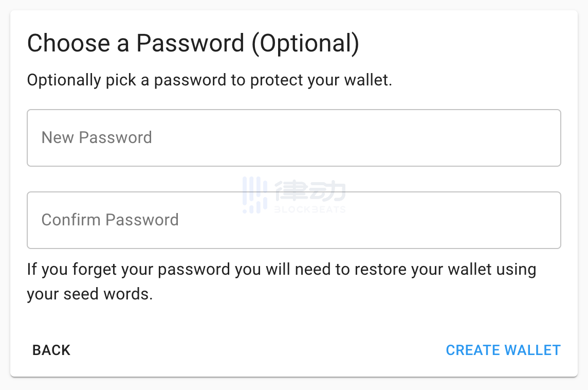Screen dimensions: 588x390
Task: Click the BLOCKBEATS watermark text
Action: 310,209
